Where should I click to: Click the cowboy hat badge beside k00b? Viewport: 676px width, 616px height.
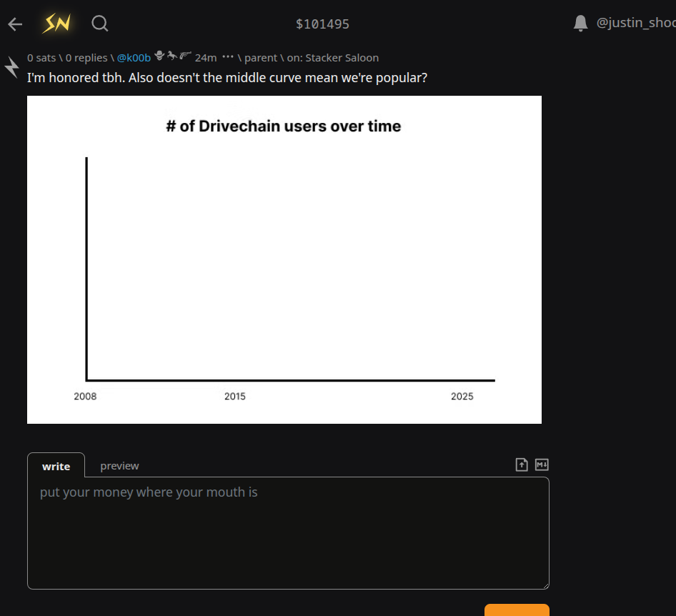[160, 56]
